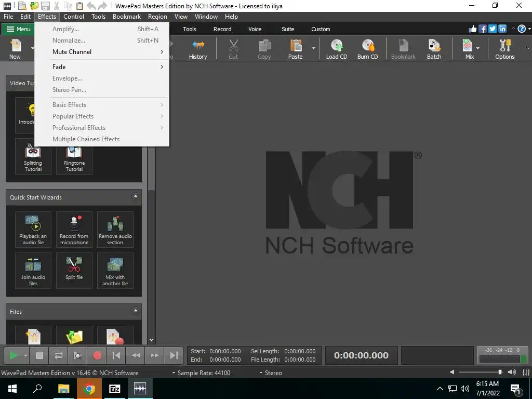Switch to the Custom tab

point(321,29)
